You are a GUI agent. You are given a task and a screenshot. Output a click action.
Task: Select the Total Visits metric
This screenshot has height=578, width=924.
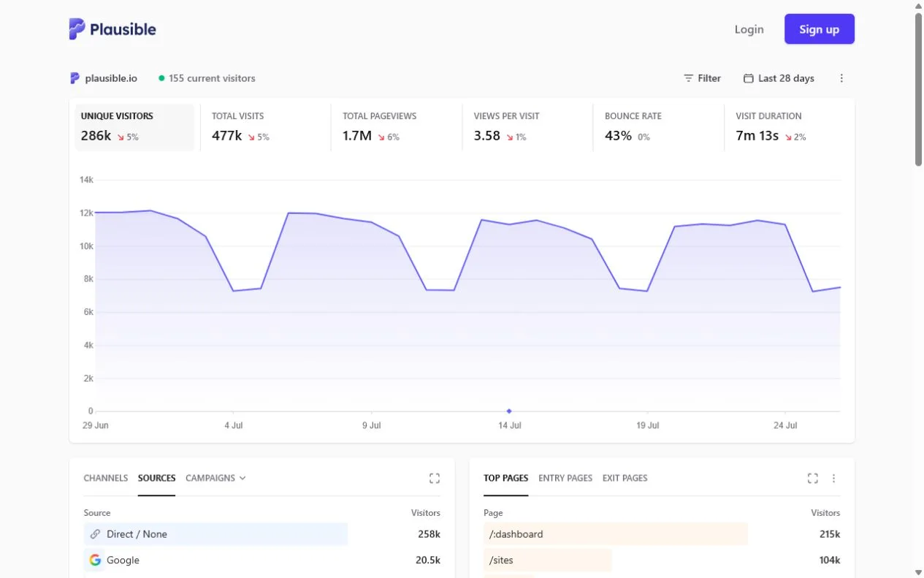point(265,127)
